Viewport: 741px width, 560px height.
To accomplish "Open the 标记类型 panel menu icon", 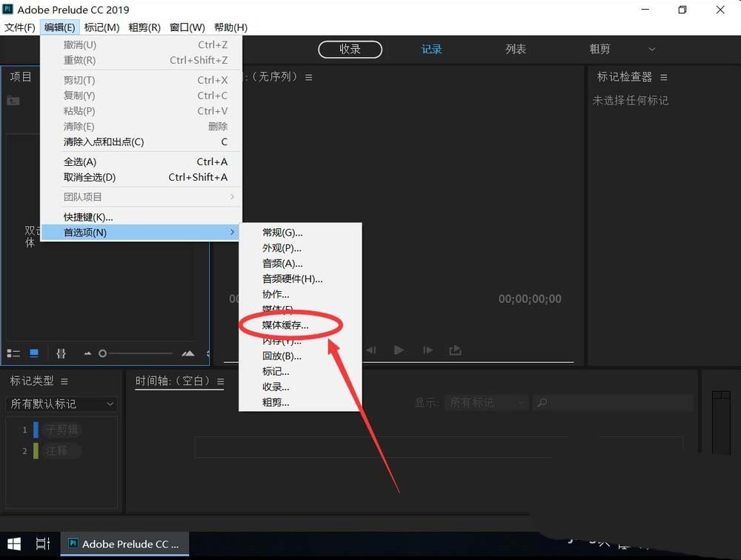I will click(64, 381).
